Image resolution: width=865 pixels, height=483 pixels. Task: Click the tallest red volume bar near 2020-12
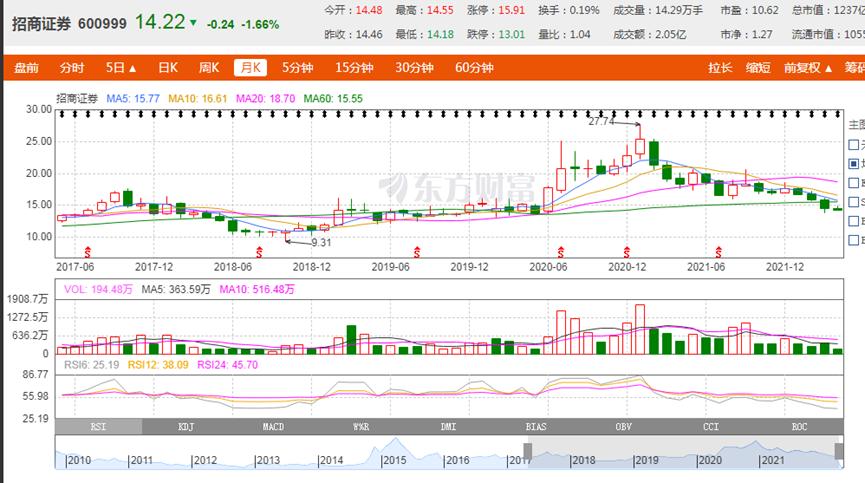[x=640, y=329]
